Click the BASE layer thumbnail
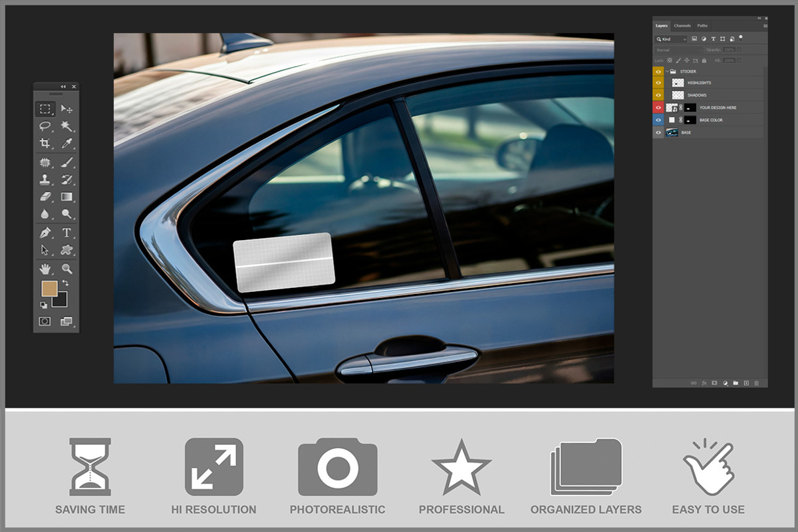This screenshot has width=798, height=532. [x=672, y=132]
